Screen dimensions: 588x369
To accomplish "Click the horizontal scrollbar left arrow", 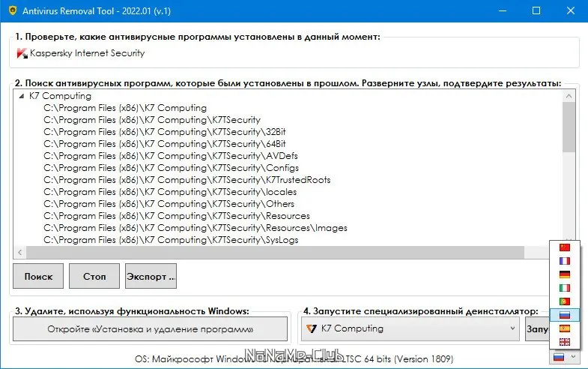I will (x=20, y=253).
